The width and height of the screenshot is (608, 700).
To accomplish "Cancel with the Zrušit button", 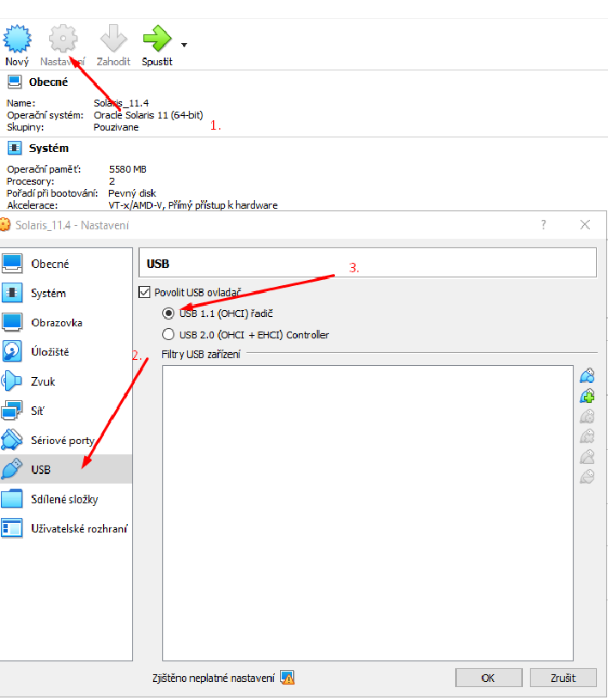I will click(x=562, y=678).
